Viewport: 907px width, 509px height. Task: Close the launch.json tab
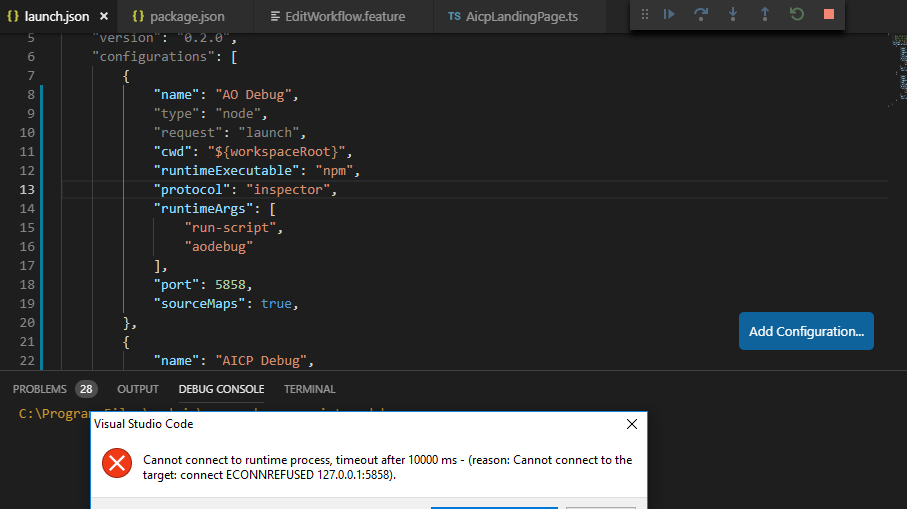click(x=104, y=16)
